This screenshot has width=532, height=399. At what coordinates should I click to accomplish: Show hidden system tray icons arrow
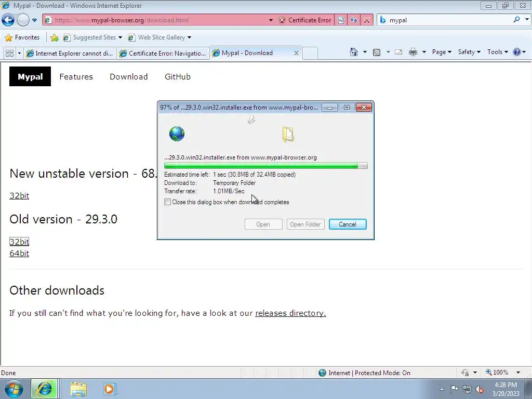[x=442, y=389]
